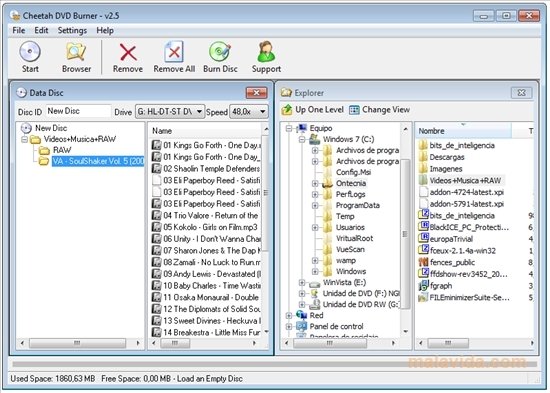Click the WinVista (E:) drive icon
Viewport: 550px width, 393px height.
point(315,283)
